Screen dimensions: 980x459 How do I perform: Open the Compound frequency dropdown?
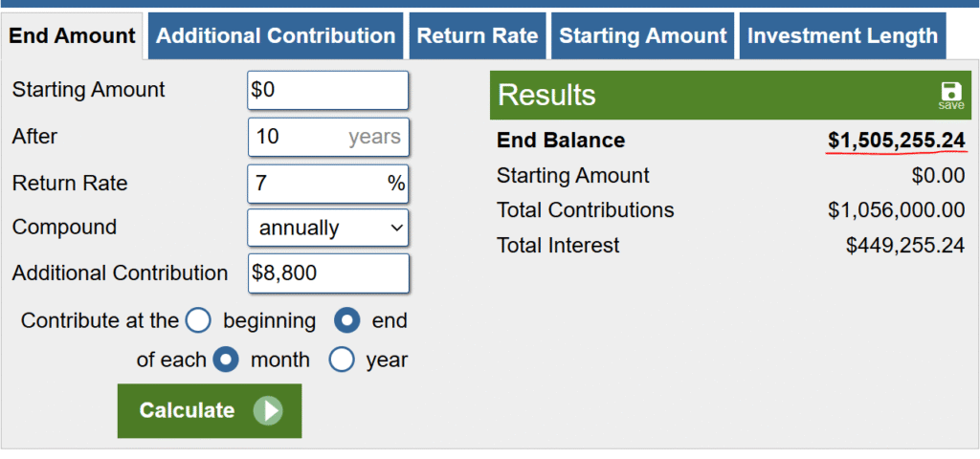327,228
